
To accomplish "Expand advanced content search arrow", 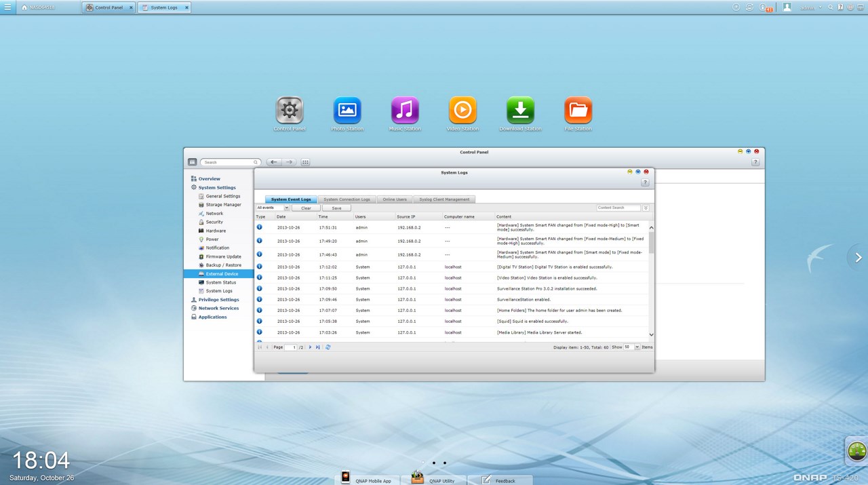I will pos(646,208).
